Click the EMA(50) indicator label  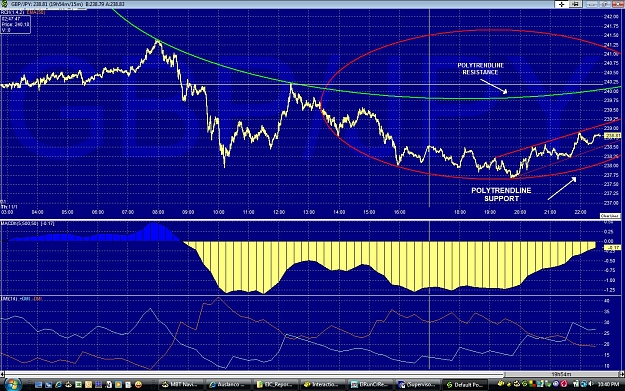36,12
